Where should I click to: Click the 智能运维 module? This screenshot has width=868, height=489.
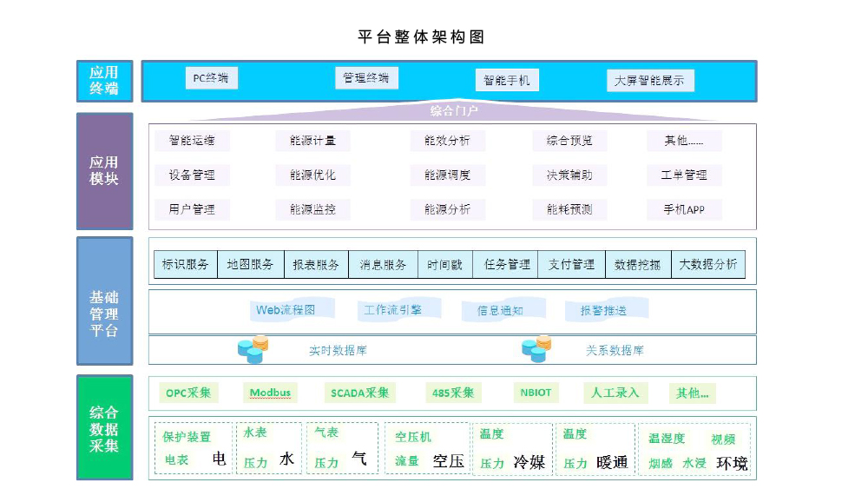pos(192,141)
